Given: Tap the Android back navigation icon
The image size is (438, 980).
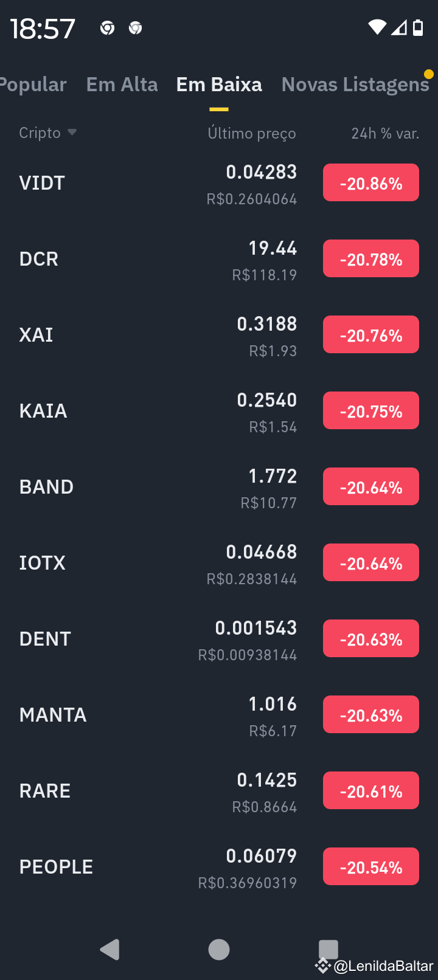Looking at the screenshot, I should tap(110, 949).
